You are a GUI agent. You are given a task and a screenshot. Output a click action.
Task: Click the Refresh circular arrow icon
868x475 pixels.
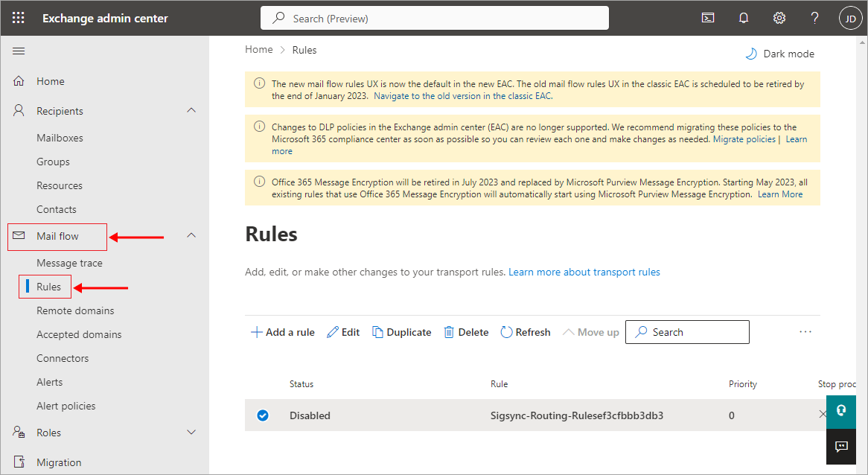coord(506,332)
